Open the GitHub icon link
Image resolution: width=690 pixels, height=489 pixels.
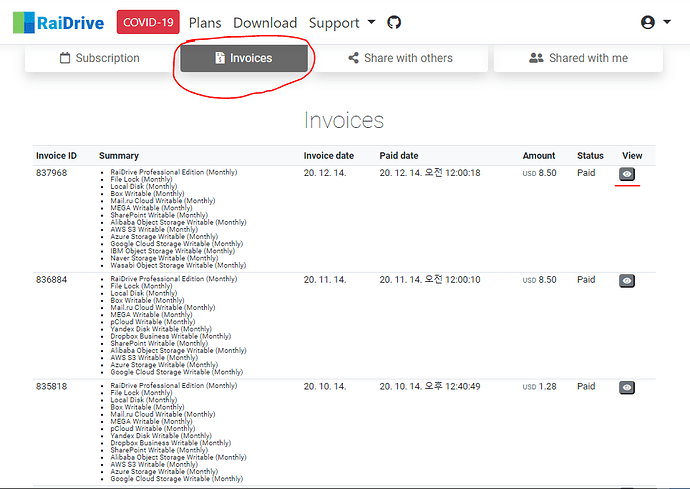pos(394,22)
